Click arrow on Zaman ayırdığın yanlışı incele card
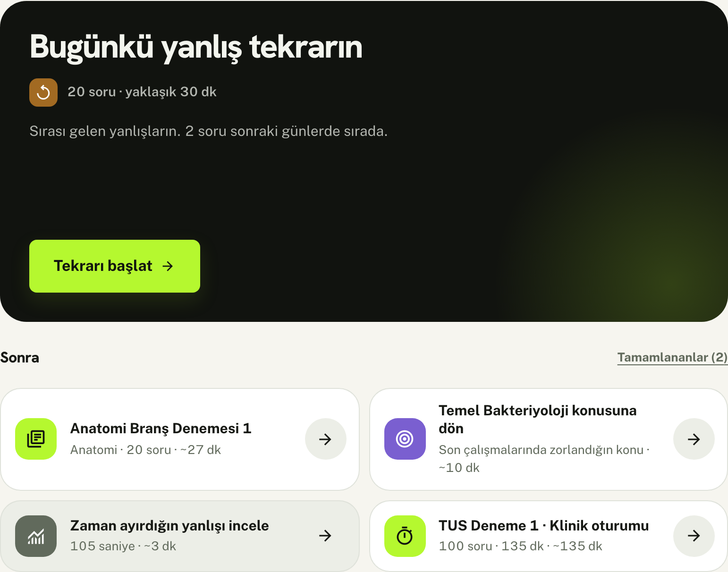728x572 pixels. [326, 536]
